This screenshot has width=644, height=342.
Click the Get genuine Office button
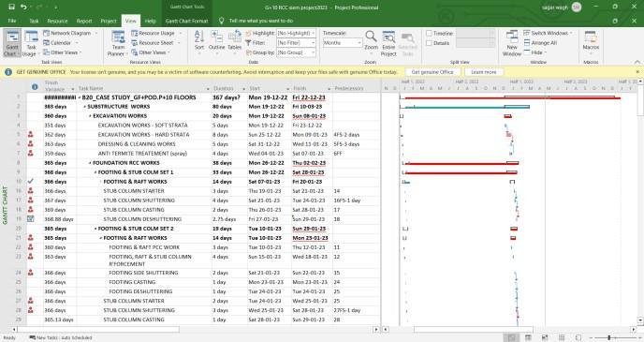[432, 72]
